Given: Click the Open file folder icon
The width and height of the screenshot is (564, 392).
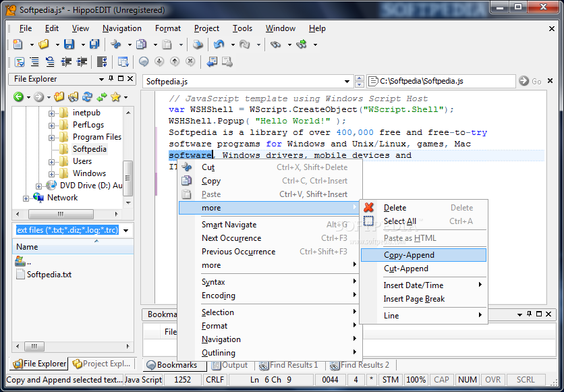Looking at the screenshot, I should click(x=44, y=45).
